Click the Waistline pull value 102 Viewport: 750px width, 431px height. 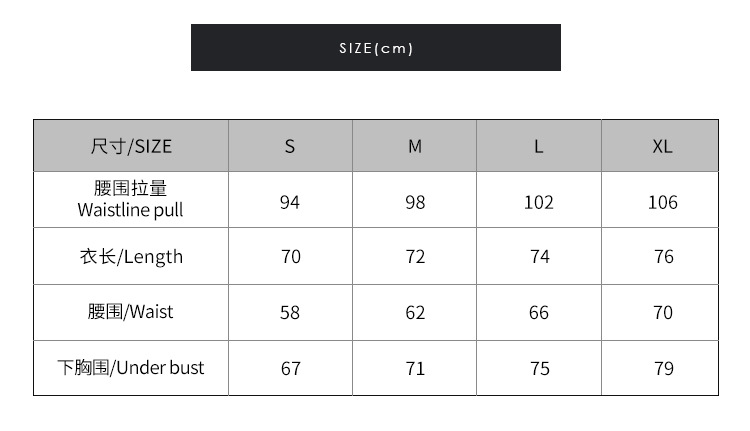coord(539,202)
